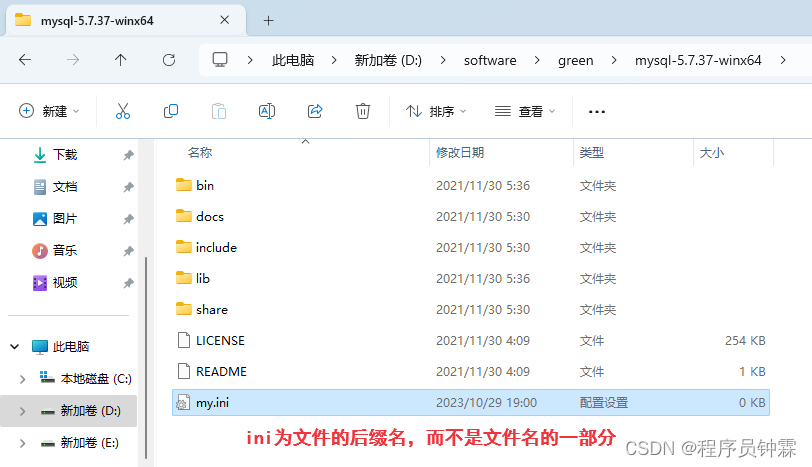Image resolution: width=812 pixels, height=467 pixels.
Task: Click the Paste clipboard icon
Action: pos(219,111)
